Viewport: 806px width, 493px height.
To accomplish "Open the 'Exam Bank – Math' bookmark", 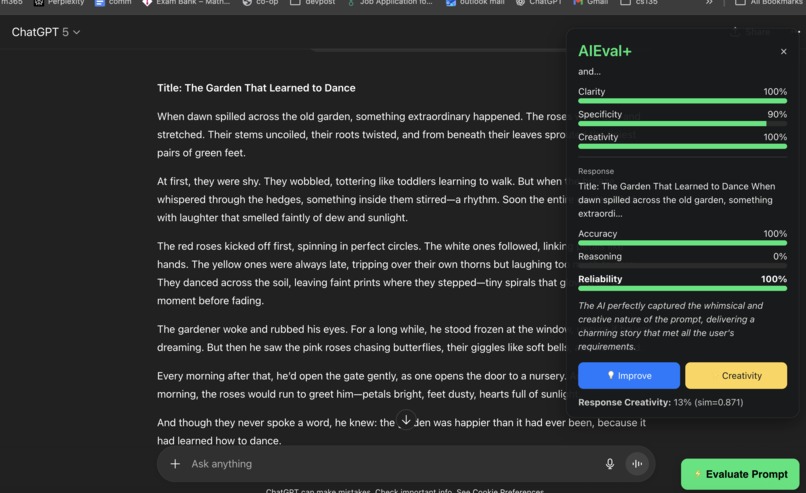I will click(186, 3).
